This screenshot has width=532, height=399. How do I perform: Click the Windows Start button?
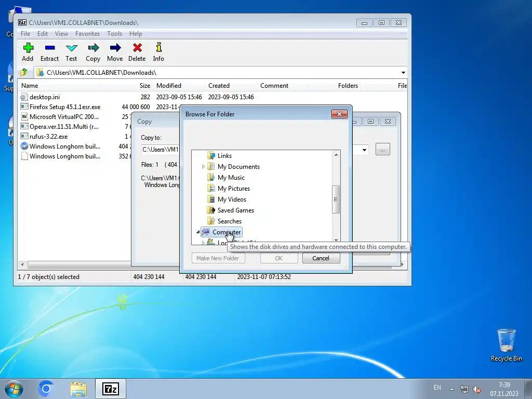coord(14,389)
